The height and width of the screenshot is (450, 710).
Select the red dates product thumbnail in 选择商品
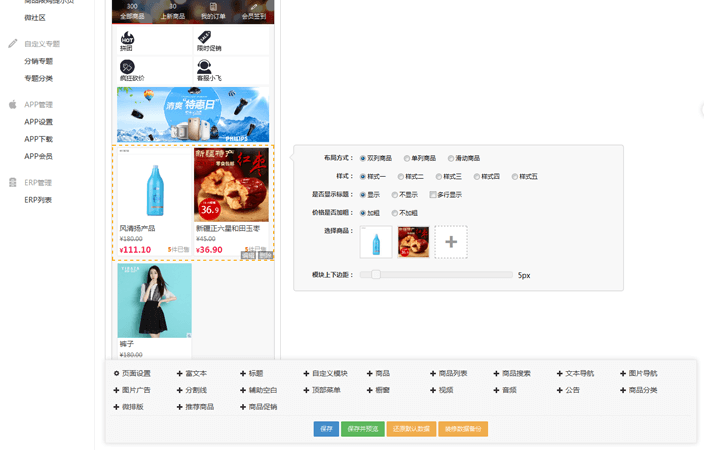413,242
